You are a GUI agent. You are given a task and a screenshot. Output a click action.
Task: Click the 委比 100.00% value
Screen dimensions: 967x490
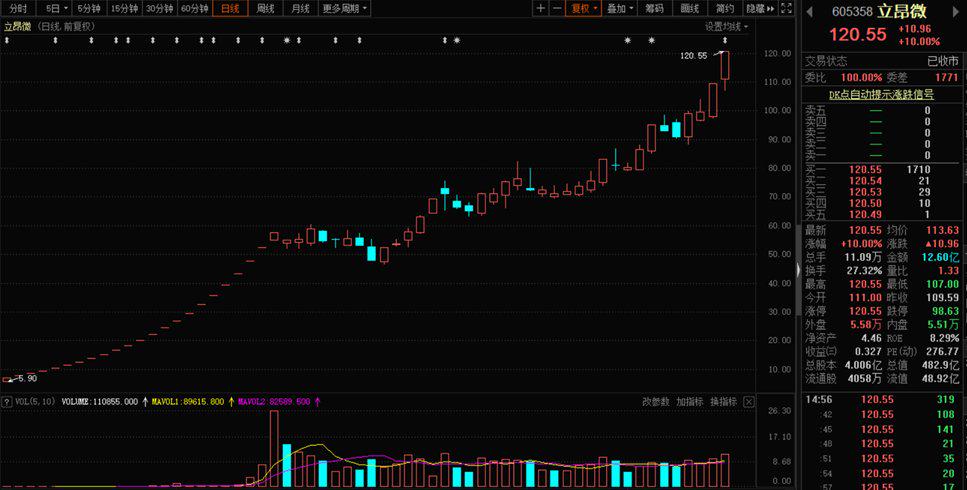pos(862,78)
